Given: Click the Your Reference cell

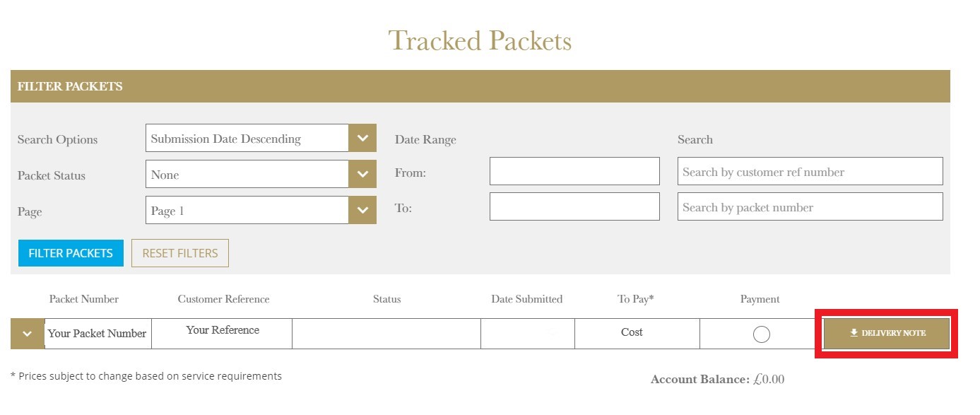Looking at the screenshot, I should 222,334.
